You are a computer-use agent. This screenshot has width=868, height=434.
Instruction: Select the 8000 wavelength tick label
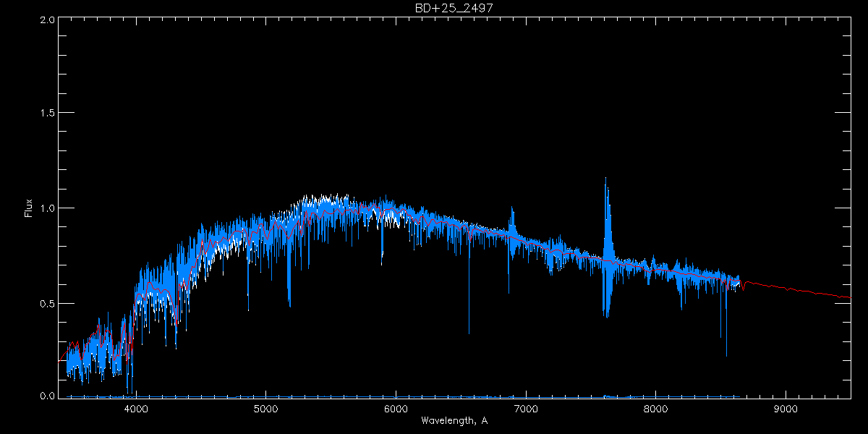[655, 409]
